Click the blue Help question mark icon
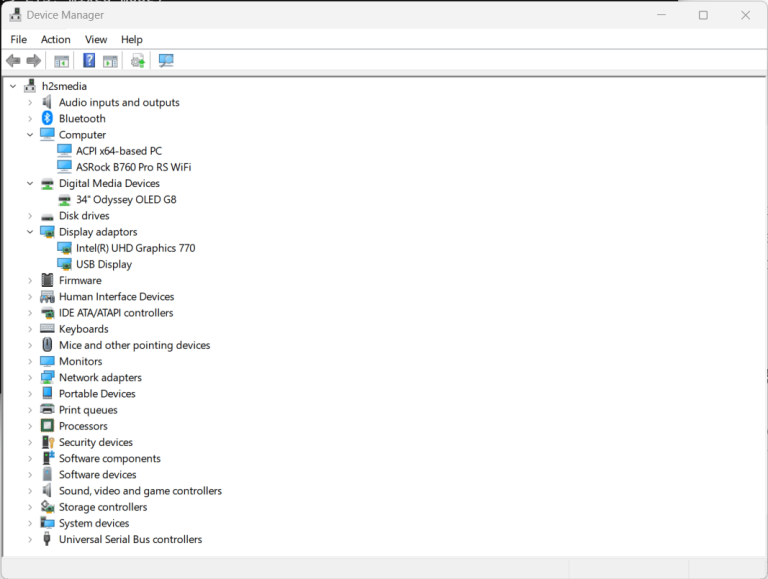This screenshot has height=579, width=768. (x=89, y=60)
